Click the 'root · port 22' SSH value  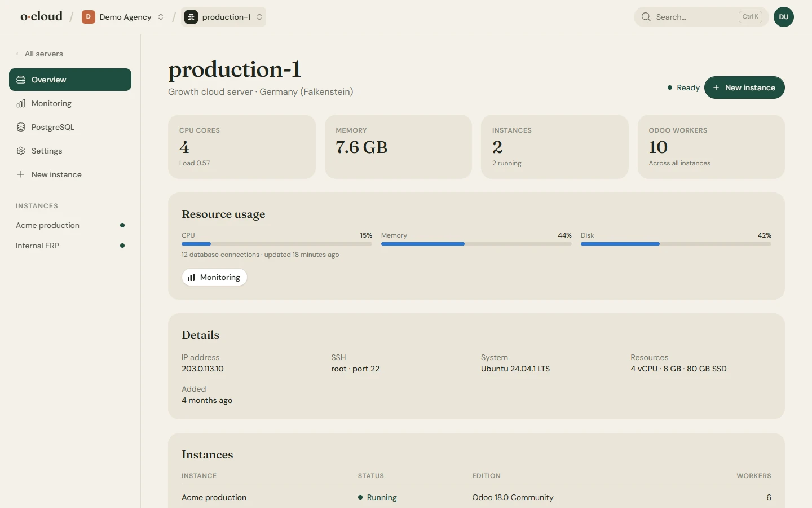pyautogui.click(x=355, y=369)
